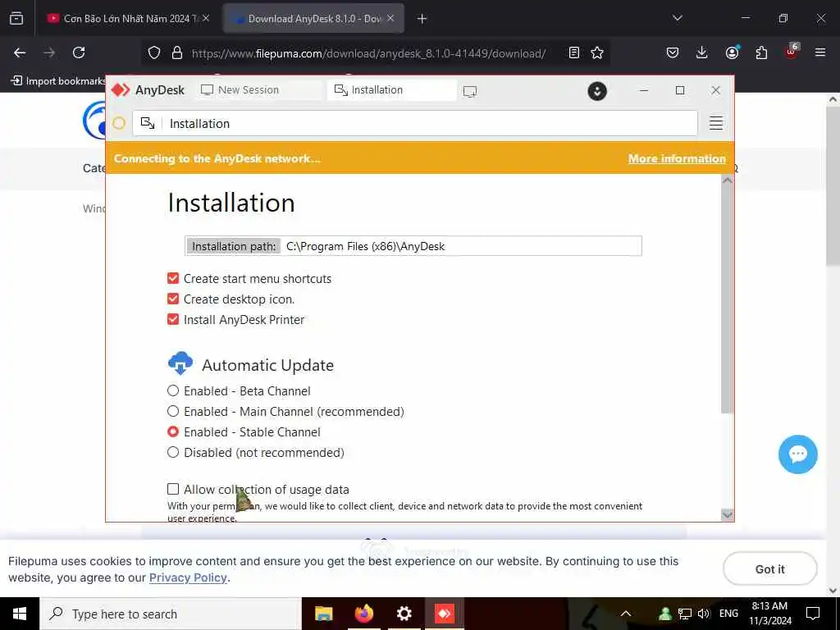
Task: Open Firefox View recent browsing icon
Action: tap(16, 19)
